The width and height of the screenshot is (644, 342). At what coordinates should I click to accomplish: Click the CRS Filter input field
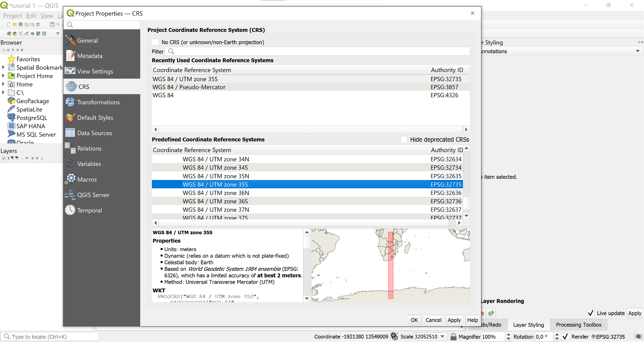[x=318, y=51]
